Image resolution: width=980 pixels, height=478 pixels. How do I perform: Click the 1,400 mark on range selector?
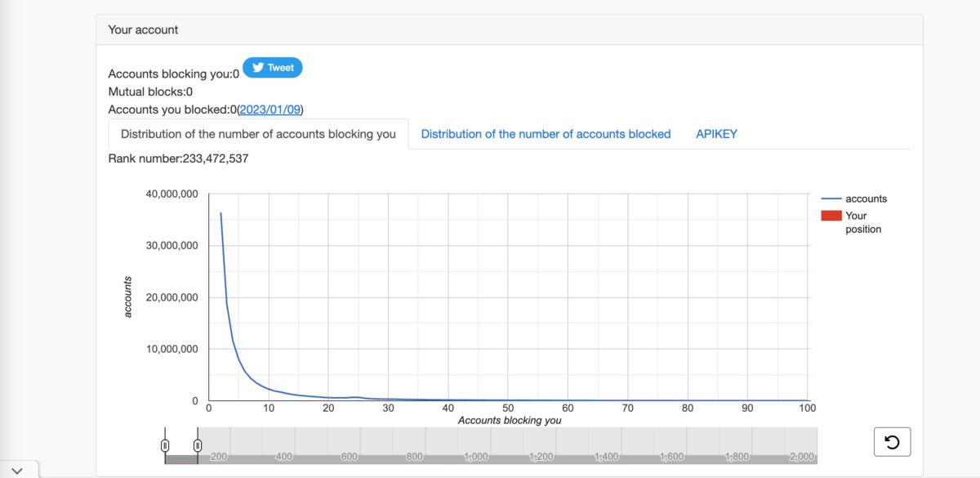pyautogui.click(x=606, y=457)
